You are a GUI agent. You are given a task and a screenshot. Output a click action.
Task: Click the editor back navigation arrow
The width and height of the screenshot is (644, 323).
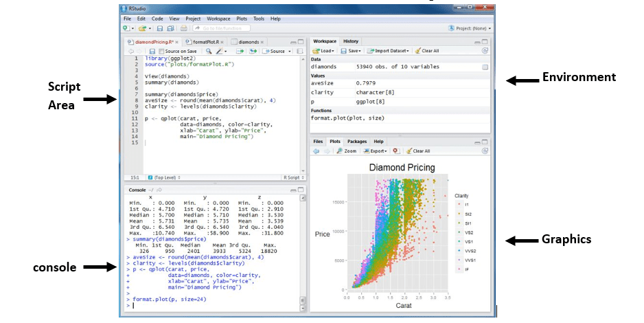coord(131,52)
